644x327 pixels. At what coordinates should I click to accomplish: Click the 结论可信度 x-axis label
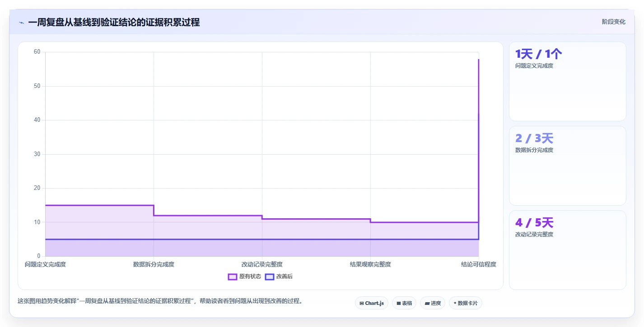tap(479, 264)
